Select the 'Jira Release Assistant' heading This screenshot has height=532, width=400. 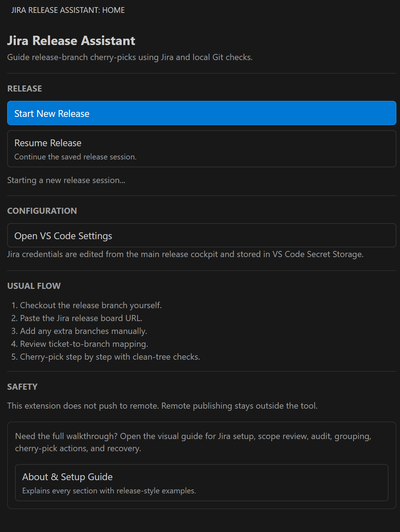(x=71, y=41)
